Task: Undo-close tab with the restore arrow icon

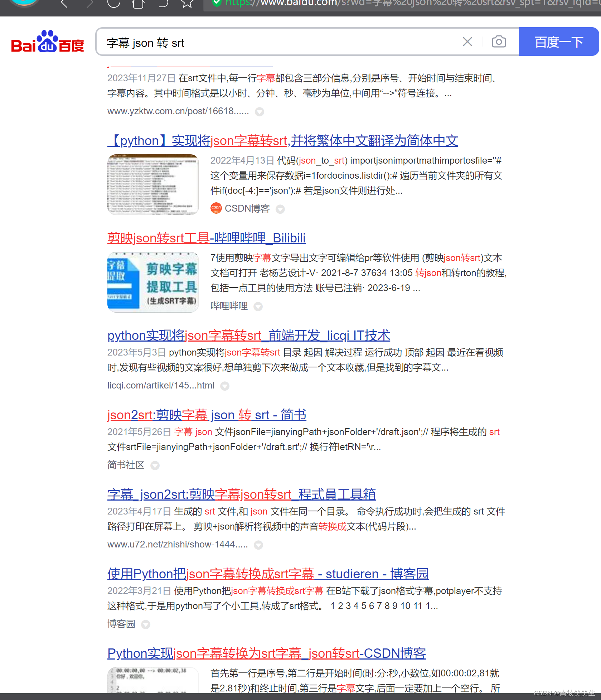Action: (163, 4)
